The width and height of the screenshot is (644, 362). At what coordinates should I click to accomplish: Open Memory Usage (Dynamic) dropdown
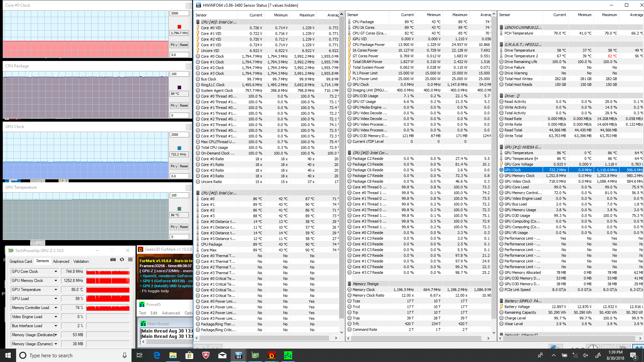click(56, 344)
